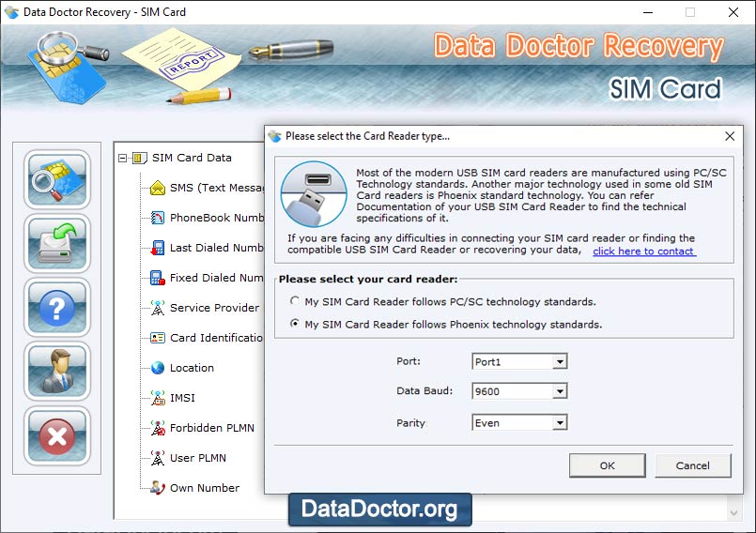
Task: Select PhoneBook Number tree item
Action: tap(217, 218)
